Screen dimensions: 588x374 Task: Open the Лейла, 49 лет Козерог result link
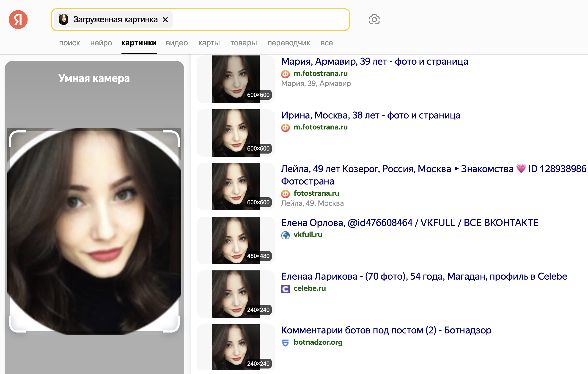tap(433, 175)
